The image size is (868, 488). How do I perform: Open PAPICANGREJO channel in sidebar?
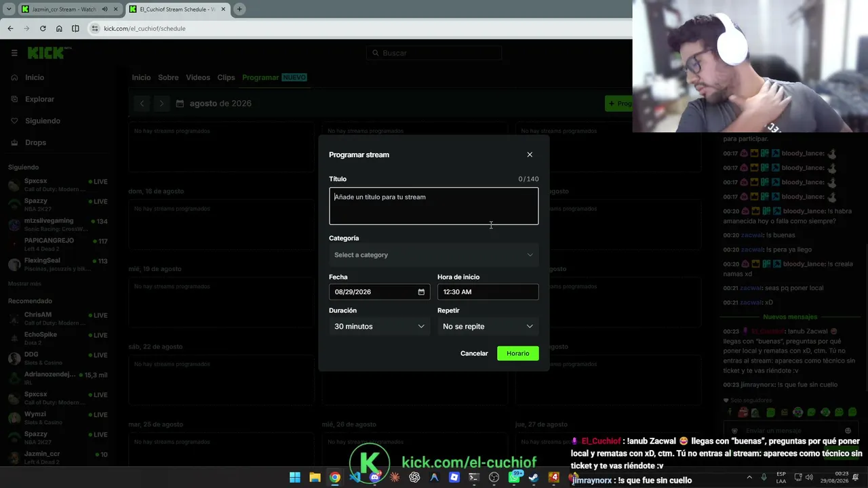coord(58,244)
